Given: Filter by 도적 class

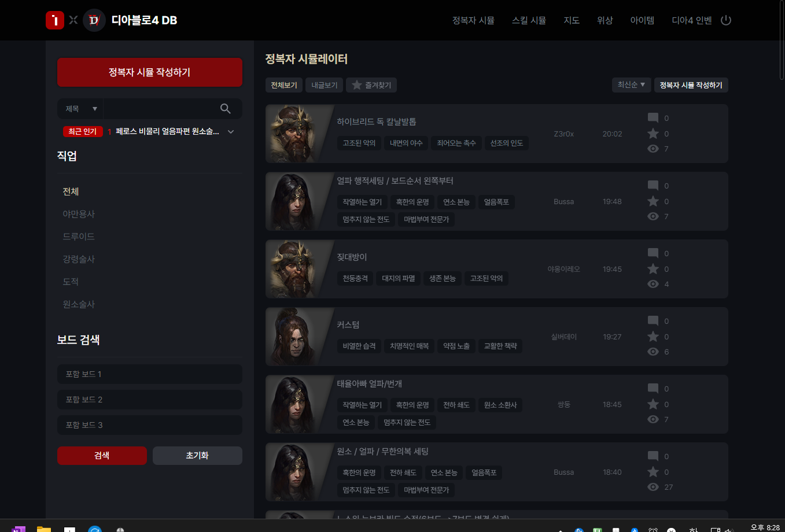Looking at the screenshot, I should (71, 282).
